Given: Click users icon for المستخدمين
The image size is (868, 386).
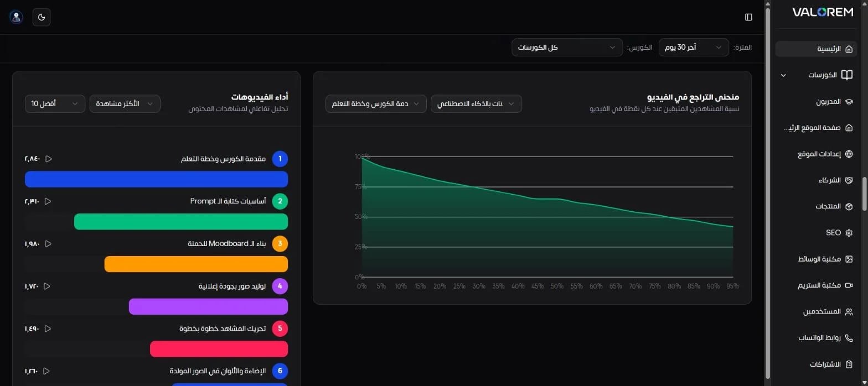Looking at the screenshot, I should point(849,312).
